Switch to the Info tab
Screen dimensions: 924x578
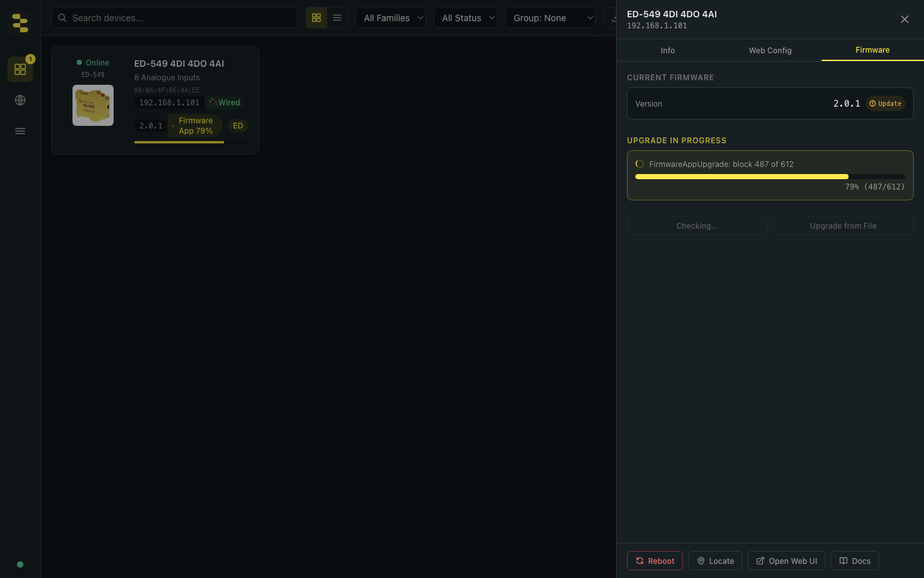667,50
